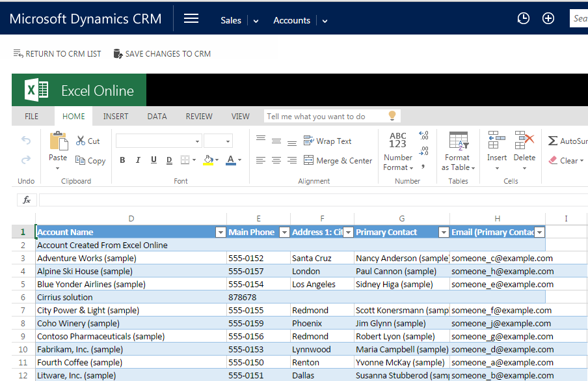The width and height of the screenshot is (588, 381).
Task: Align text right
Action: pos(292,161)
